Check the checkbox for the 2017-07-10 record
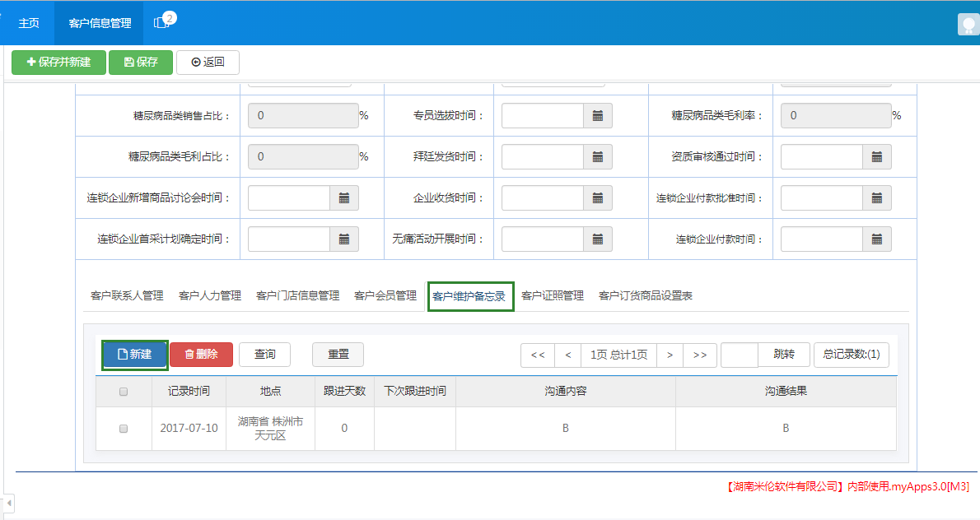 pos(124,428)
